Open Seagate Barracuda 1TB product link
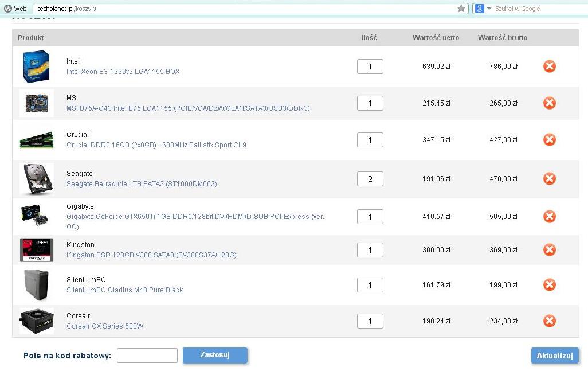588x371 pixels. pyautogui.click(x=142, y=184)
